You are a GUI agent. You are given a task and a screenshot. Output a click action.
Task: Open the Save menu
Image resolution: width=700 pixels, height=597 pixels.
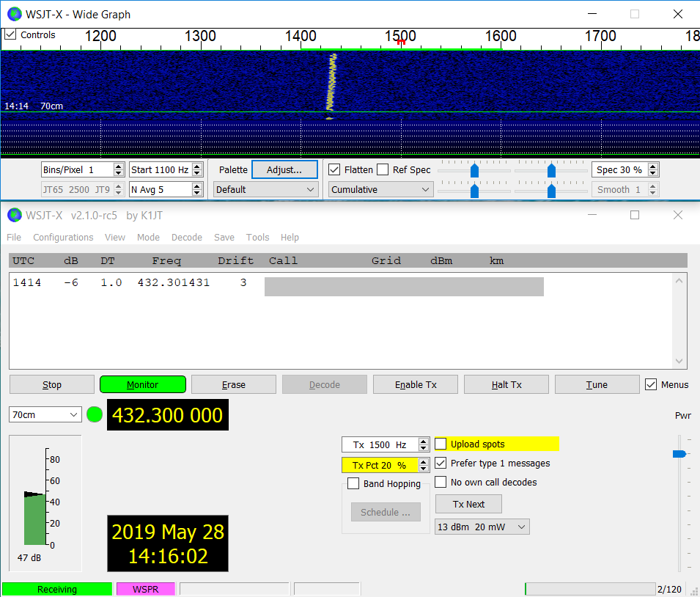[224, 238]
